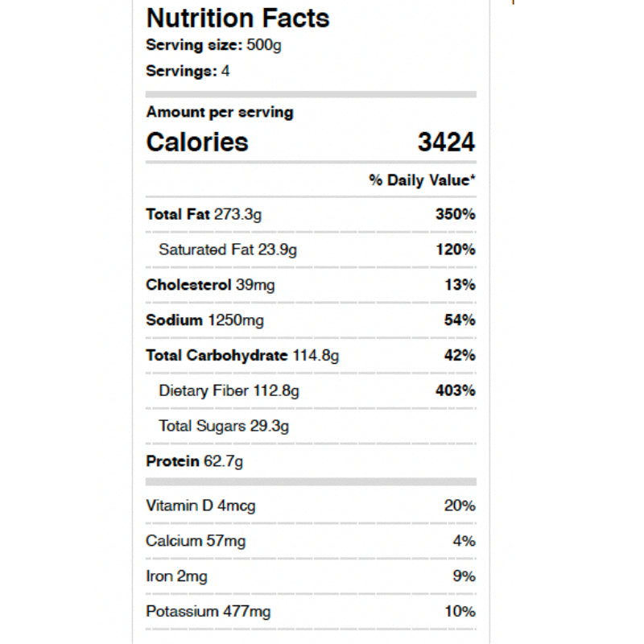The width and height of the screenshot is (644, 644).
Task: Click the % Daily Value header
Action: pos(422,180)
